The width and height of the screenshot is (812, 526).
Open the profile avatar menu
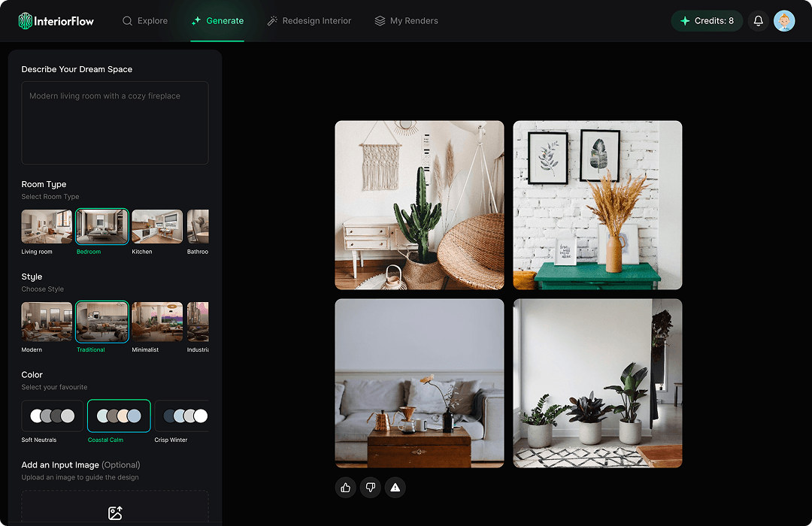point(784,20)
